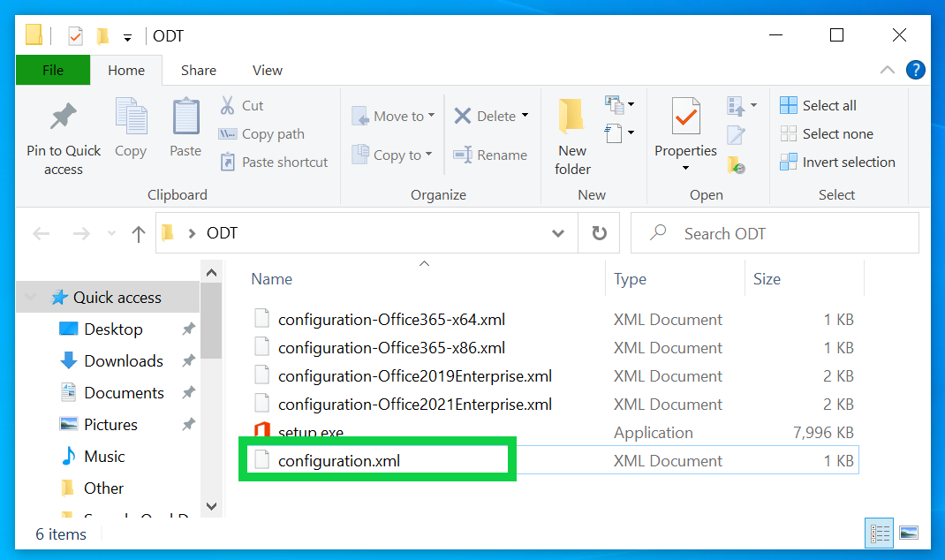Click the Help question mark icon
The image size is (945, 560).
(x=916, y=70)
